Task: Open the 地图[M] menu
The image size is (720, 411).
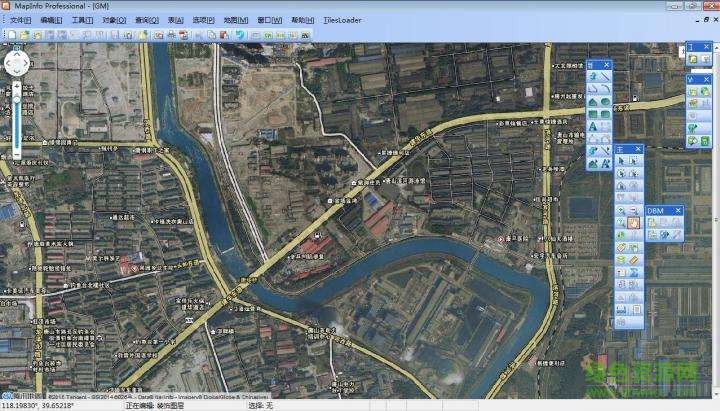Action: click(236, 20)
